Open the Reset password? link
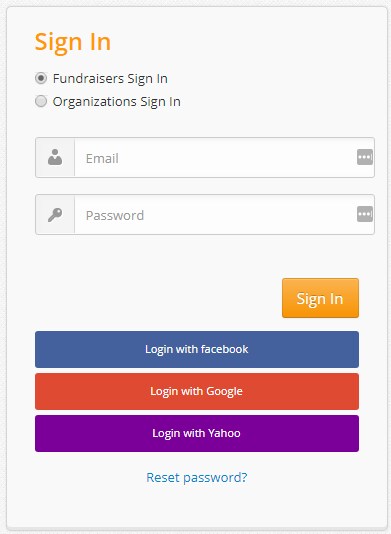The height and width of the screenshot is (534, 391). click(197, 477)
